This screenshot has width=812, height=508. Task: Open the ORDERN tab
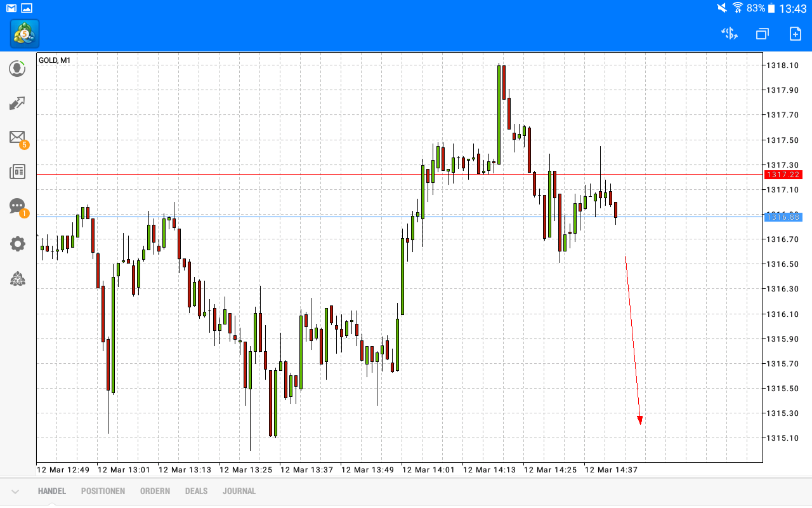coord(155,491)
